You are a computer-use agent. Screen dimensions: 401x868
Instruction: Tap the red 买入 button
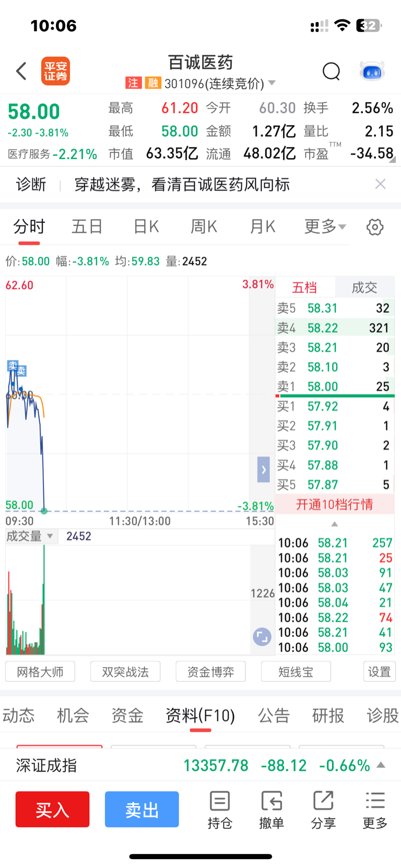coord(52,810)
